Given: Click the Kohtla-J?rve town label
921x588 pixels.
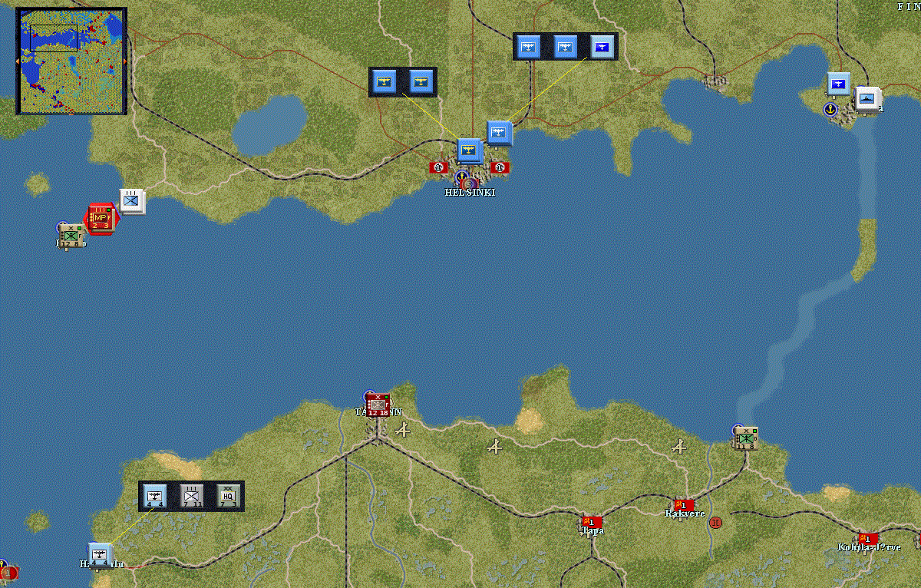Looking at the screenshot, I should [x=869, y=547].
